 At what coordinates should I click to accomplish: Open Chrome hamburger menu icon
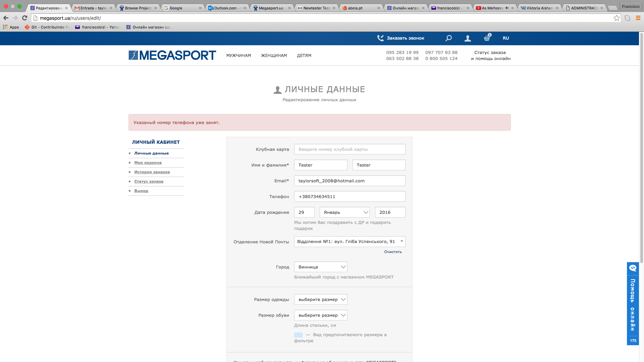pyautogui.click(x=638, y=18)
